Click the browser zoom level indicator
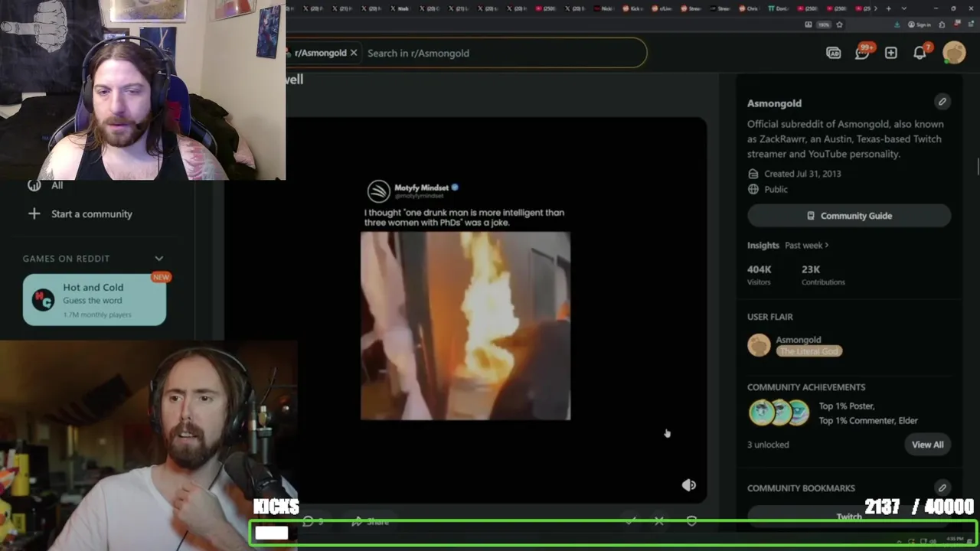Viewport: 980px width, 551px height. (824, 24)
